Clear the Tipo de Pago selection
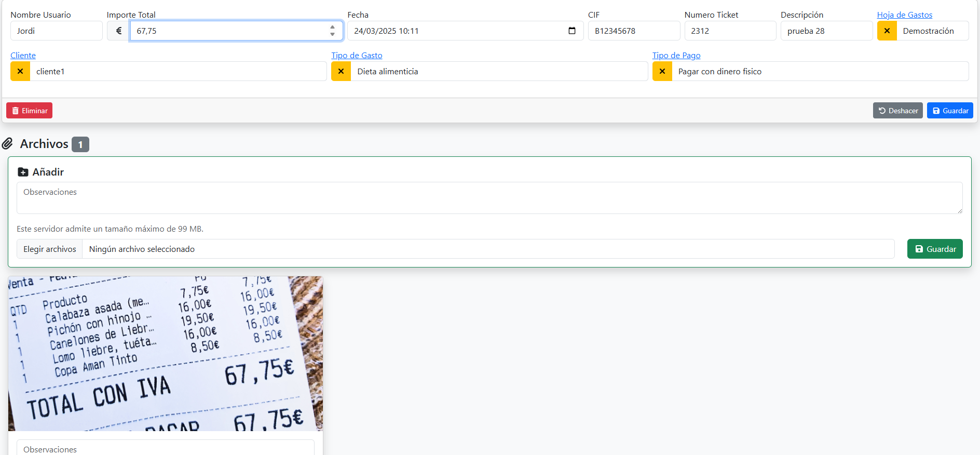The width and height of the screenshot is (980, 455). point(662,71)
